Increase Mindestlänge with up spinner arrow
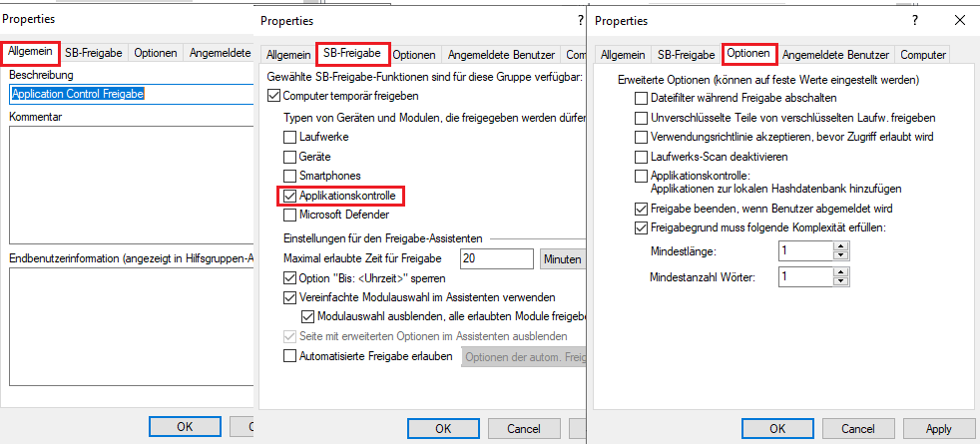This screenshot has height=444, width=980. click(841, 247)
